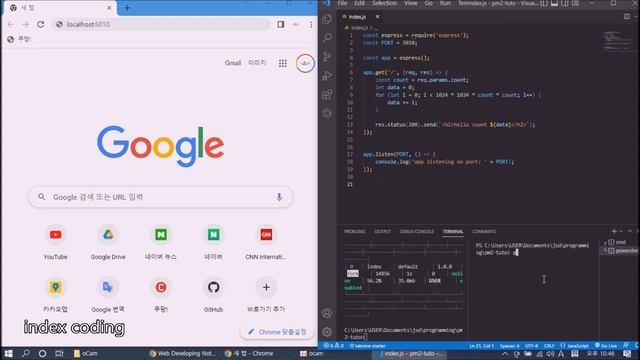Switch to COMMENTS panel tab
Screen dimensions: 640x360
click(484, 231)
